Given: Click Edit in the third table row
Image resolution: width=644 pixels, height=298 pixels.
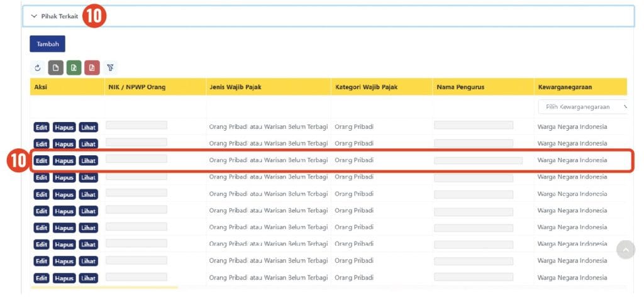Looking at the screenshot, I should pos(42,161).
